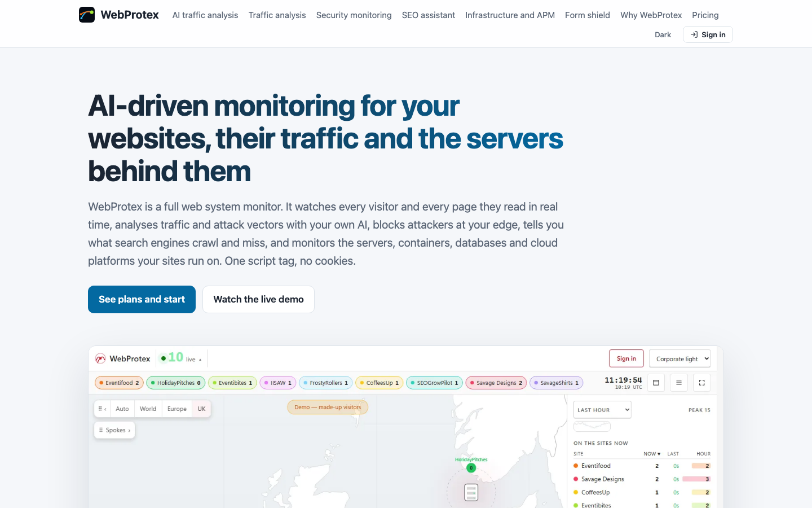Image resolution: width=812 pixels, height=508 pixels.
Task: Open the hamburger menu icon in the dashboard
Action: (x=679, y=383)
